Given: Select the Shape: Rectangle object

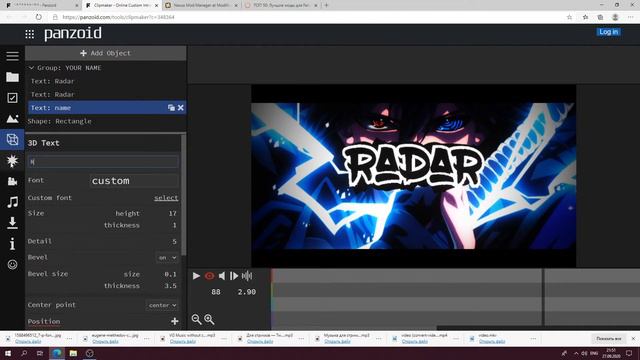Looking at the screenshot, I should [60, 121].
